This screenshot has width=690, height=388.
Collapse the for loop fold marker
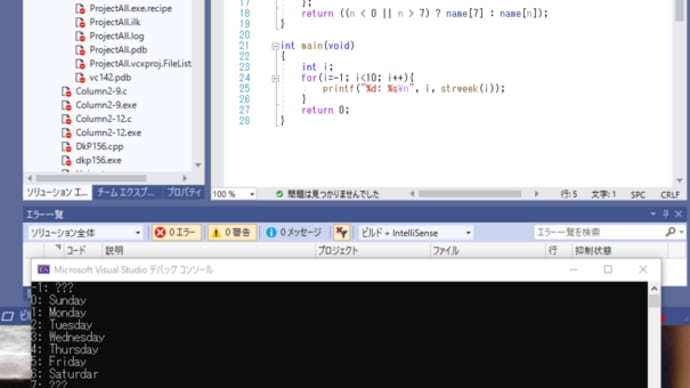point(275,79)
